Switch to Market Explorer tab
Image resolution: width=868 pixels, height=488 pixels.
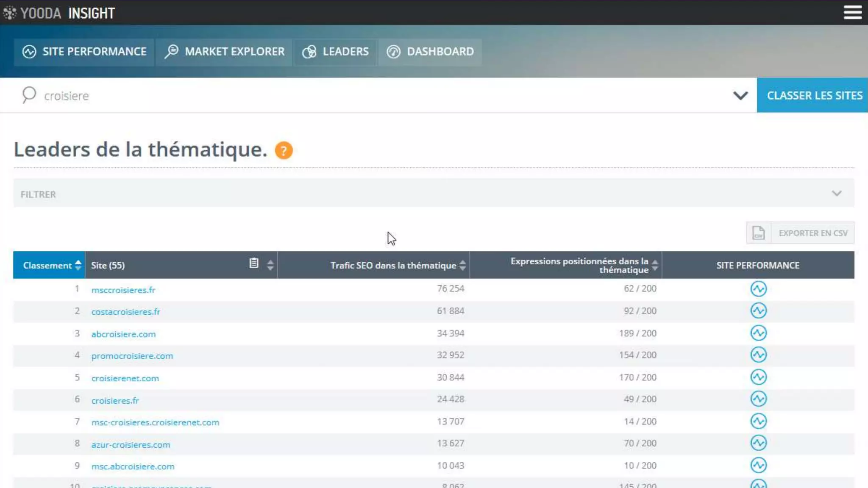coord(224,52)
